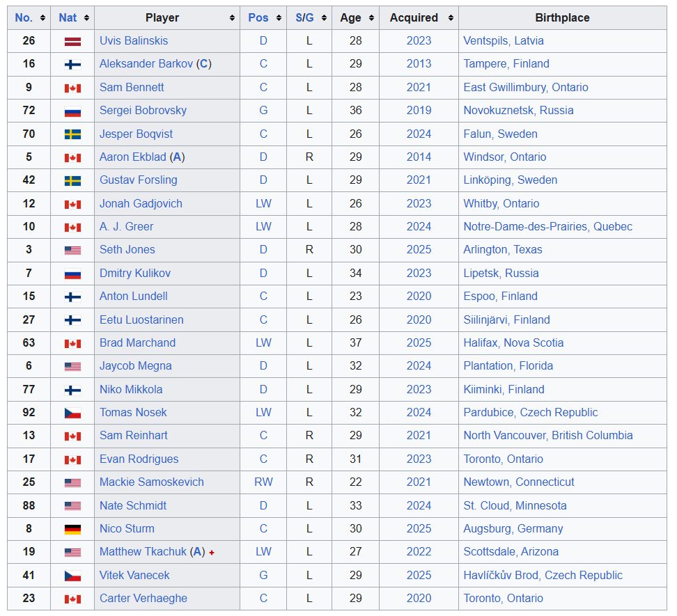
Task: Click USA flag in Seth Jones row
Action: pos(72,251)
